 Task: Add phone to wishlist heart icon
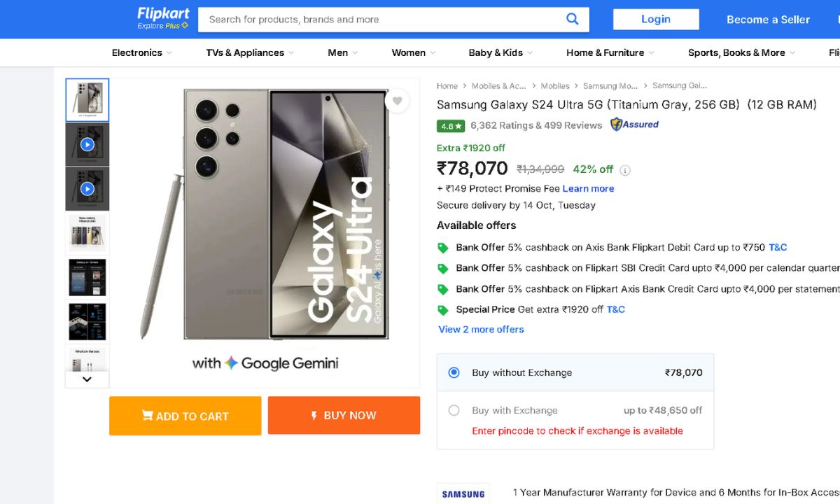pos(397,101)
